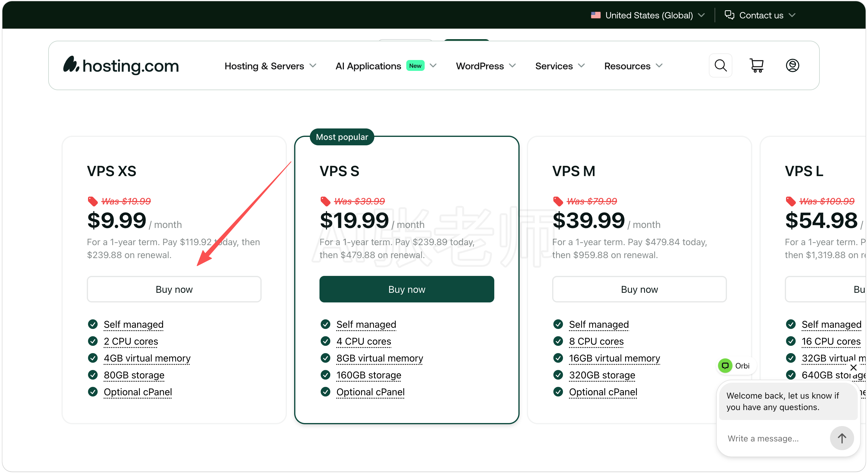The height and width of the screenshot is (474, 868).
Task: Close the Orbi chat popup
Action: pos(853,367)
